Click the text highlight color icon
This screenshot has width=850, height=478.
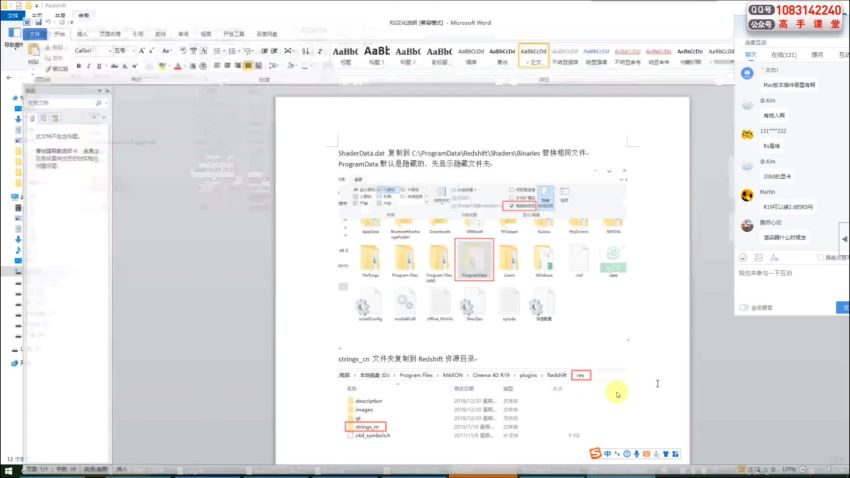[162, 66]
